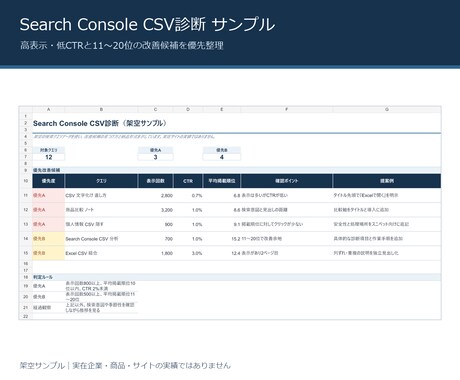
Task: Select the average position cell '15.2'
Action: (222, 239)
